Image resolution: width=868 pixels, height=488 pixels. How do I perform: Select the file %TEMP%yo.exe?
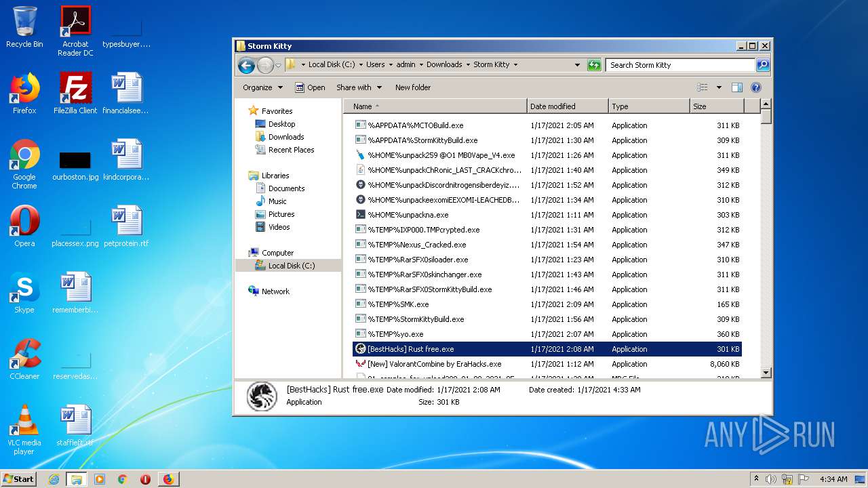click(x=547, y=334)
